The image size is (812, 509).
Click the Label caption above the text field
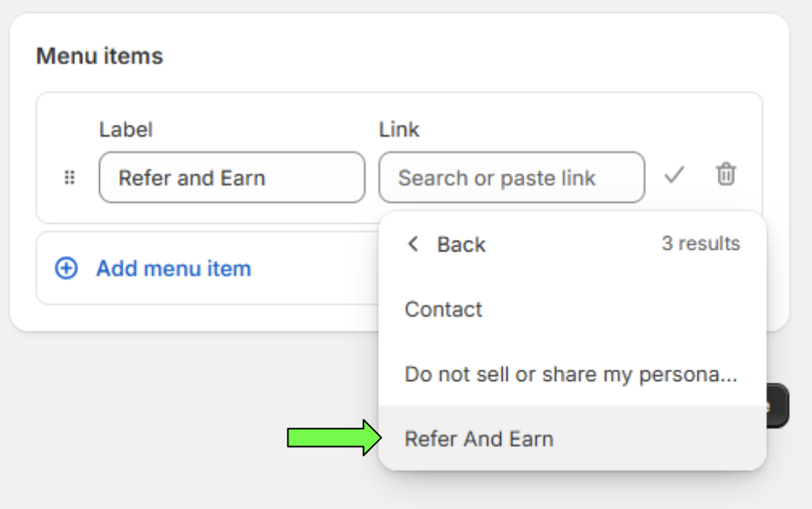click(126, 130)
